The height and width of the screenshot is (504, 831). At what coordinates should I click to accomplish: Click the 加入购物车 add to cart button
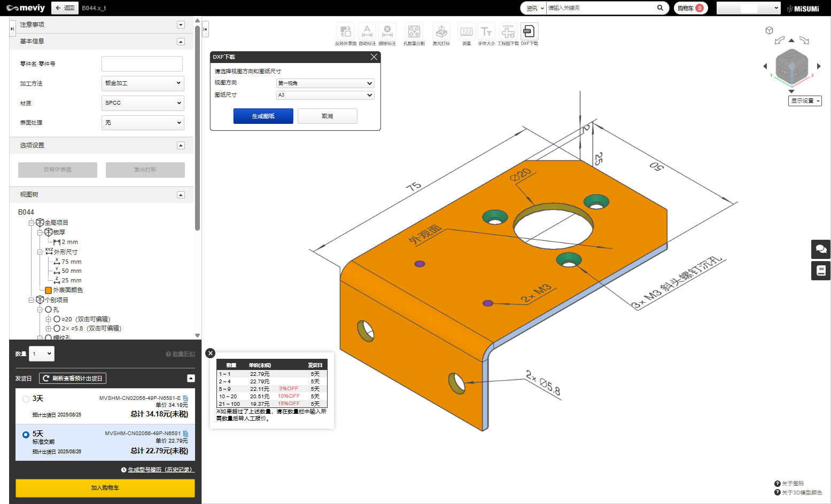coord(105,488)
